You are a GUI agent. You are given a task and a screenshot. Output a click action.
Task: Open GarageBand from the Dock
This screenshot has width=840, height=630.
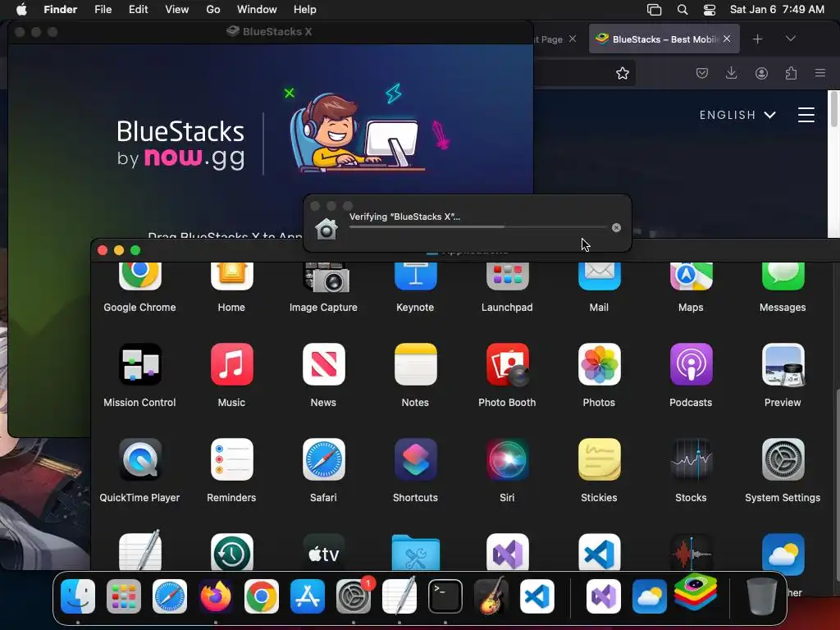tap(491, 596)
